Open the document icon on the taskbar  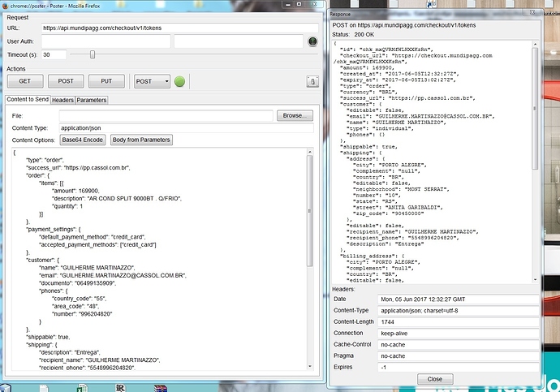[44, 389]
